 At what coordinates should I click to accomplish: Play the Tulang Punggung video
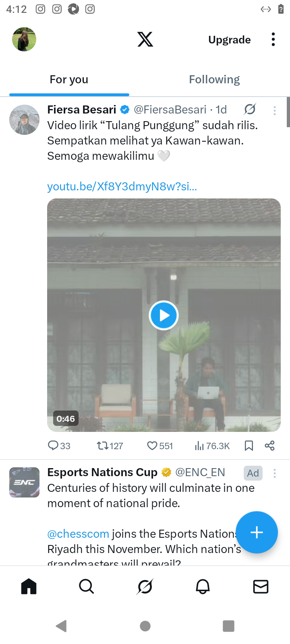164,316
